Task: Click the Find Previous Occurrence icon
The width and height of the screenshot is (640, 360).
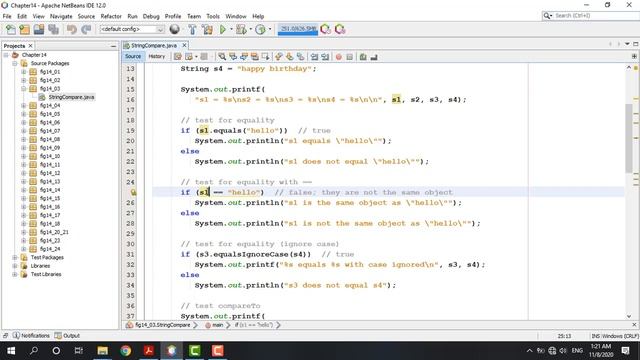Action: 233,57
